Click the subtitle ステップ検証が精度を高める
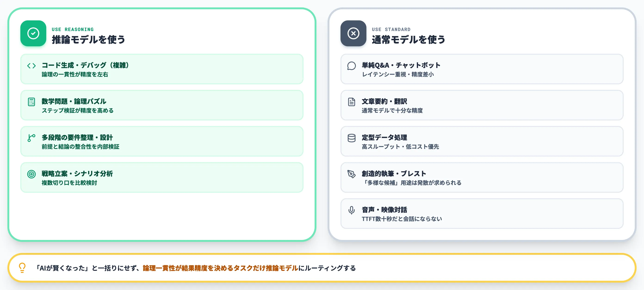 point(77,110)
